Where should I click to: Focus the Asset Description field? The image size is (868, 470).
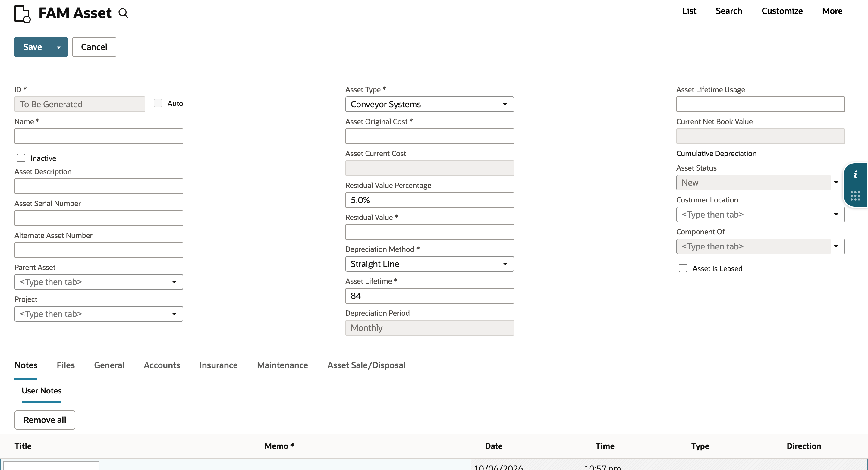(99, 186)
